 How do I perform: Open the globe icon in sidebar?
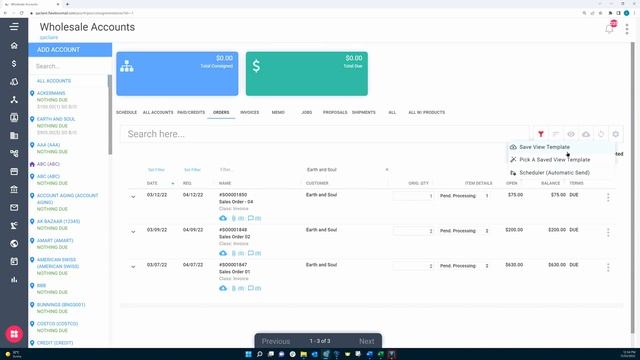(x=14, y=243)
